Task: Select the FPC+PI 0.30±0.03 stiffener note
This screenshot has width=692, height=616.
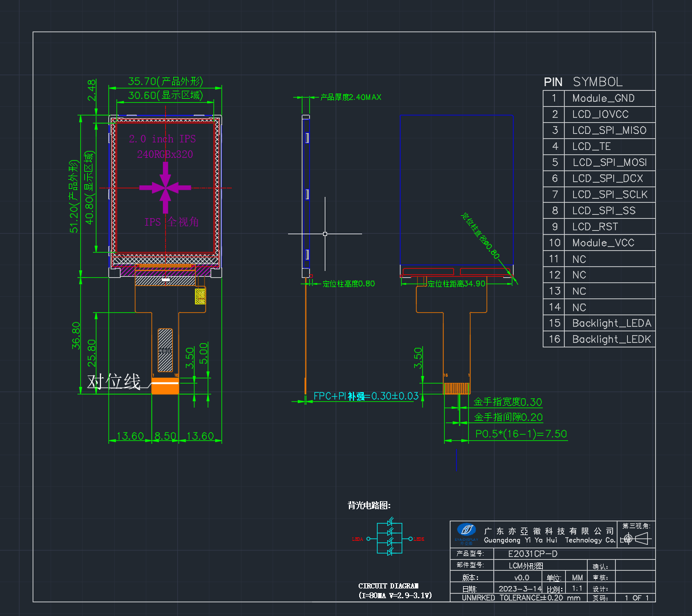Action: point(366,396)
